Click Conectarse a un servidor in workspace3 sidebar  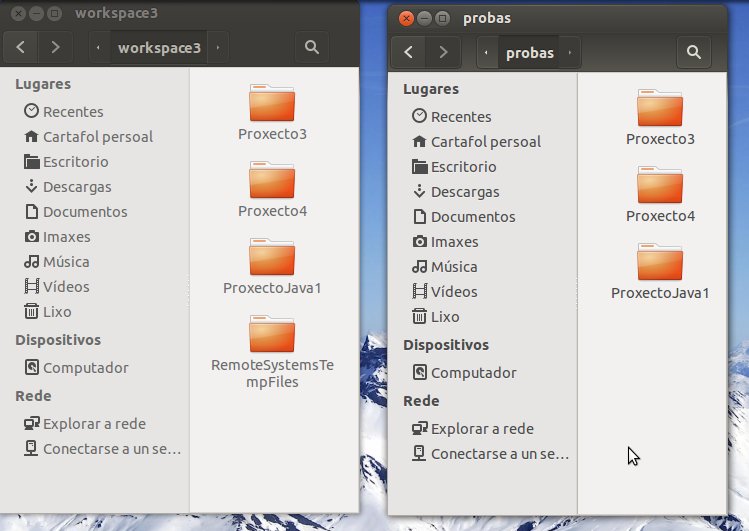tap(102, 449)
